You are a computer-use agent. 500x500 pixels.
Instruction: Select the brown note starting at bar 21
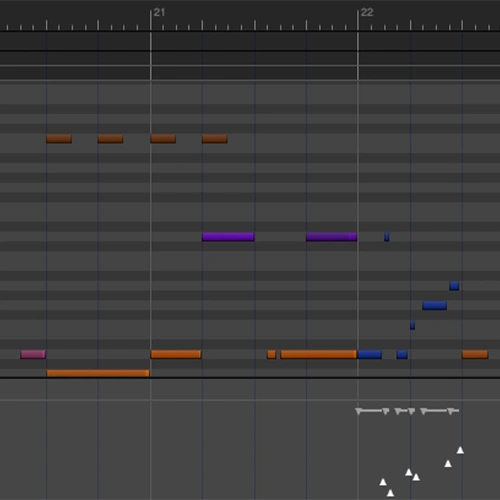pos(163,139)
